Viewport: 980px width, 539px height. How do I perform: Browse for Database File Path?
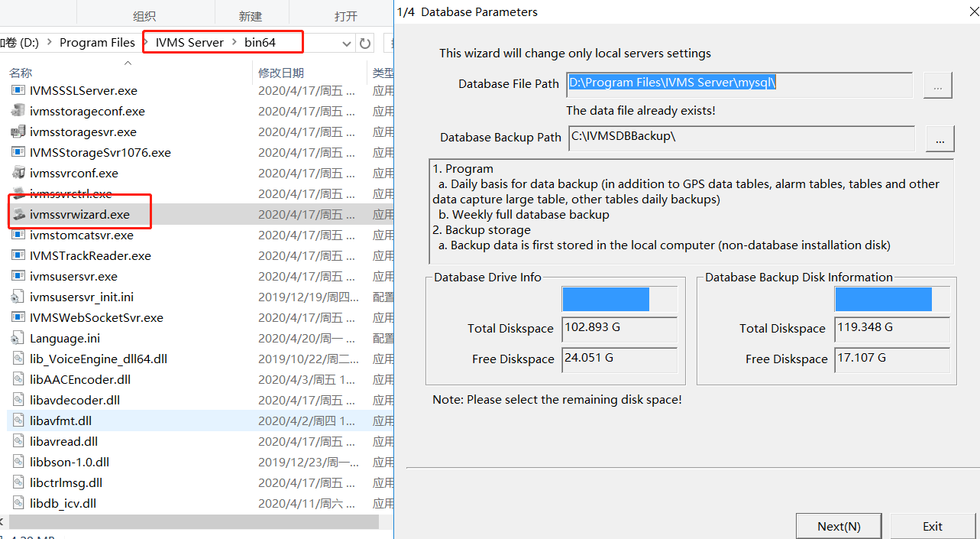tap(937, 86)
